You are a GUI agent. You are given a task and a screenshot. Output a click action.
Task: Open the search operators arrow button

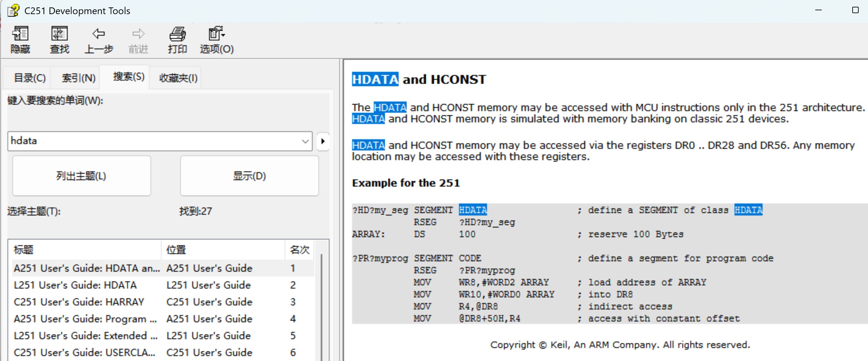point(323,141)
